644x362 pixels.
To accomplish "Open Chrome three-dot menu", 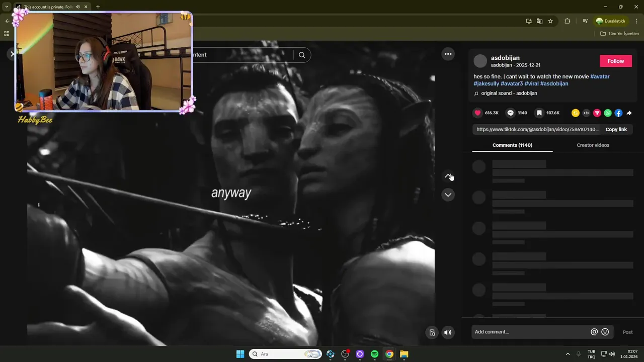I will [x=637, y=21].
